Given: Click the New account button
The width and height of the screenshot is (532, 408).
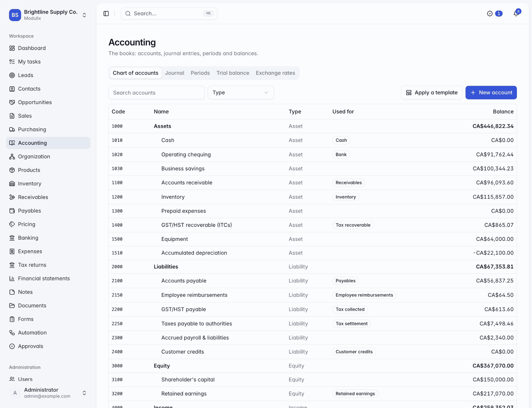Looking at the screenshot, I should pyautogui.click(x=491, y=92).
